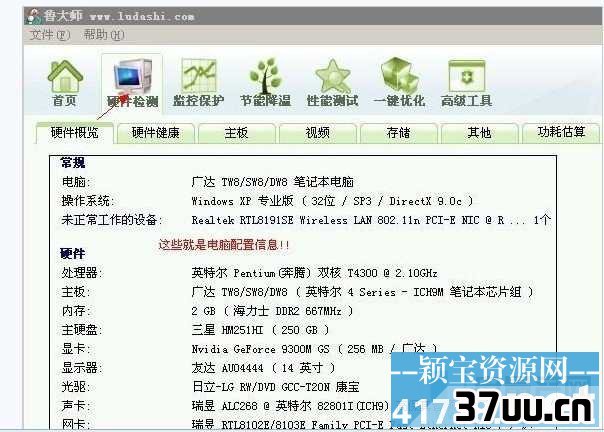
Task: Click the 日立-LG GCC-T20N optical drive value
Action: (x=275, y=387)
